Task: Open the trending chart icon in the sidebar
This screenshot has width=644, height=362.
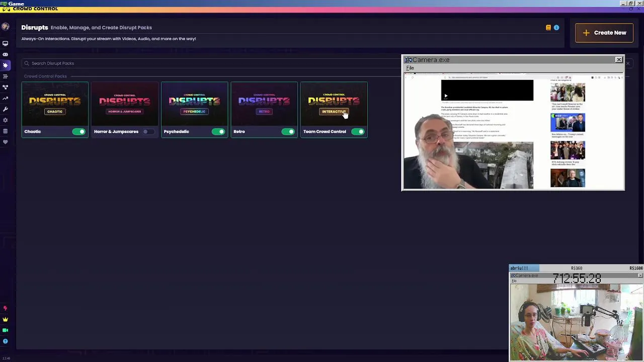Action: 5,99
